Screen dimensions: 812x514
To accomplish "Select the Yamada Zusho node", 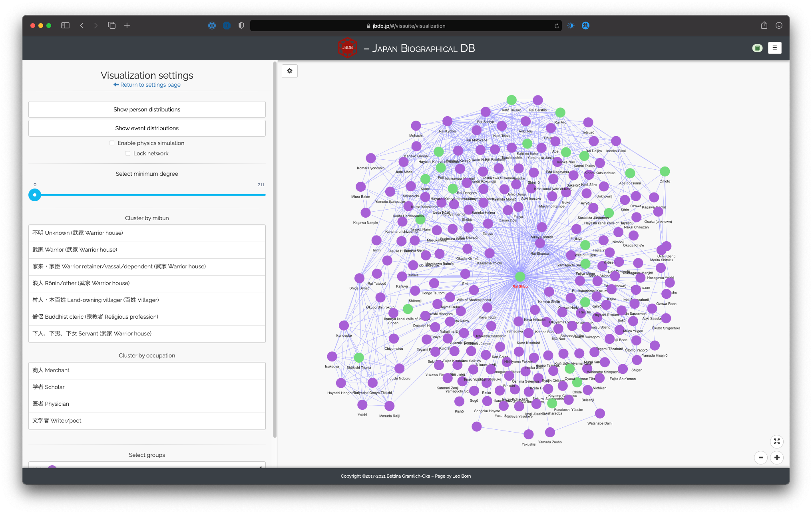I will point(550,432).
